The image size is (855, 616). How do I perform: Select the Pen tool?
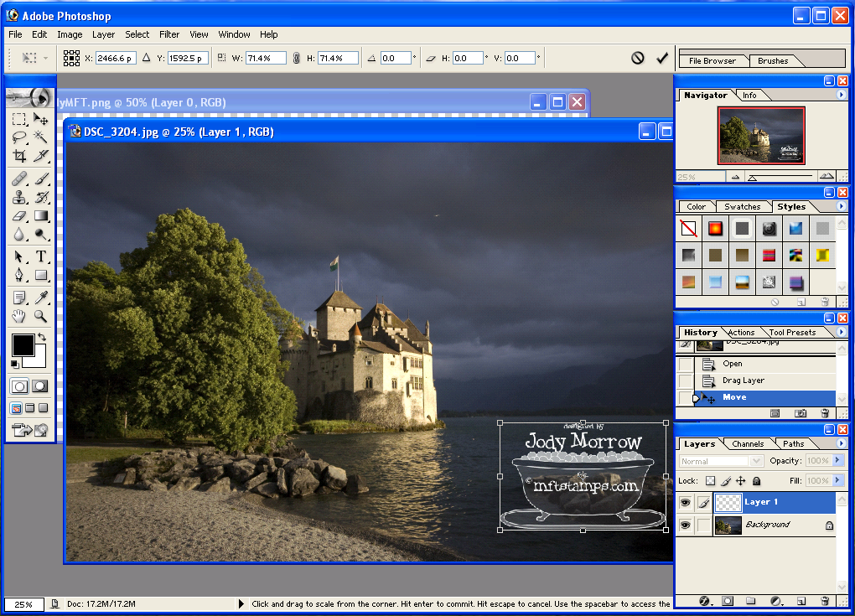point(19,275)
